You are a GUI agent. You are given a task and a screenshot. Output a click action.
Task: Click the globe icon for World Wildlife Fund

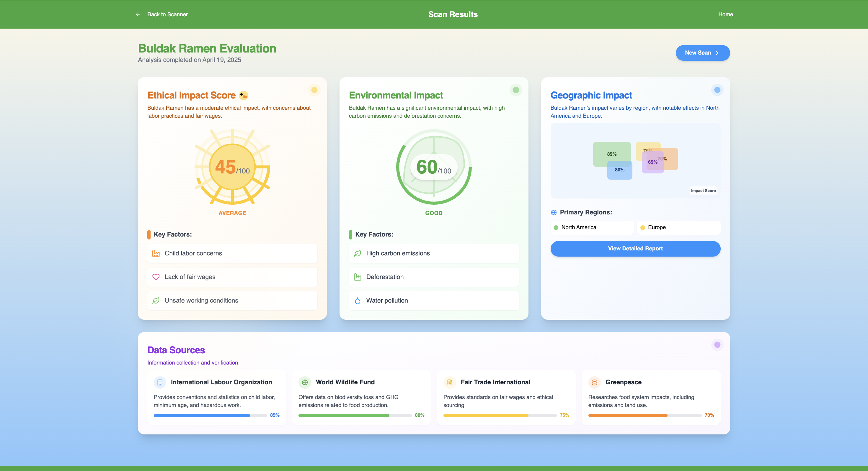[305, 382]
